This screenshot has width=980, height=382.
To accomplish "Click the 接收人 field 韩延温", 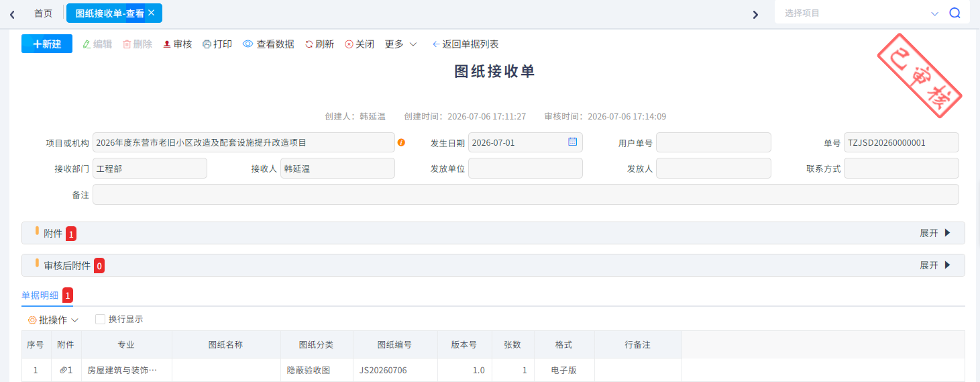I will coord(337,168).
